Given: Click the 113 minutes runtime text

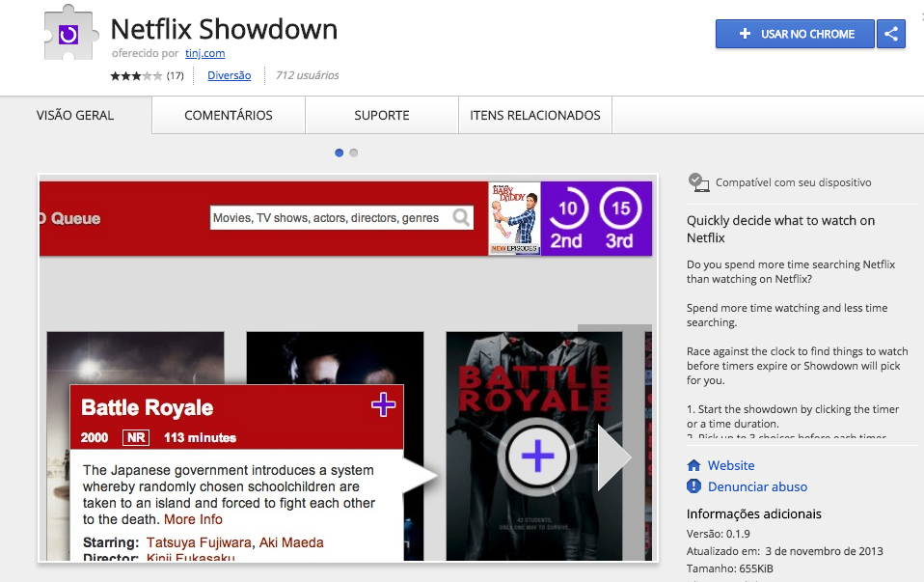Looking at the screenshot, I should [x=200, y=437].
